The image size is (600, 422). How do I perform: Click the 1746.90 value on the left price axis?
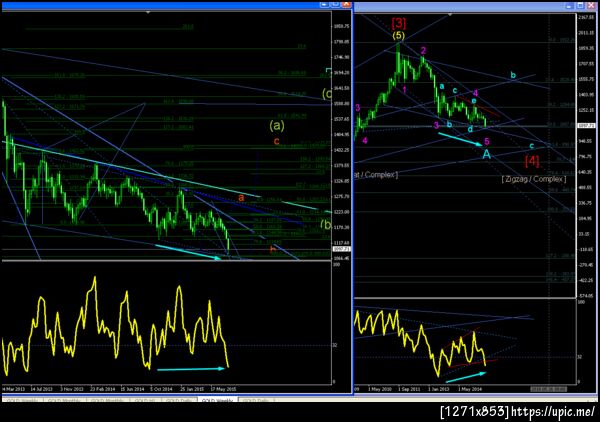point(342,57)
